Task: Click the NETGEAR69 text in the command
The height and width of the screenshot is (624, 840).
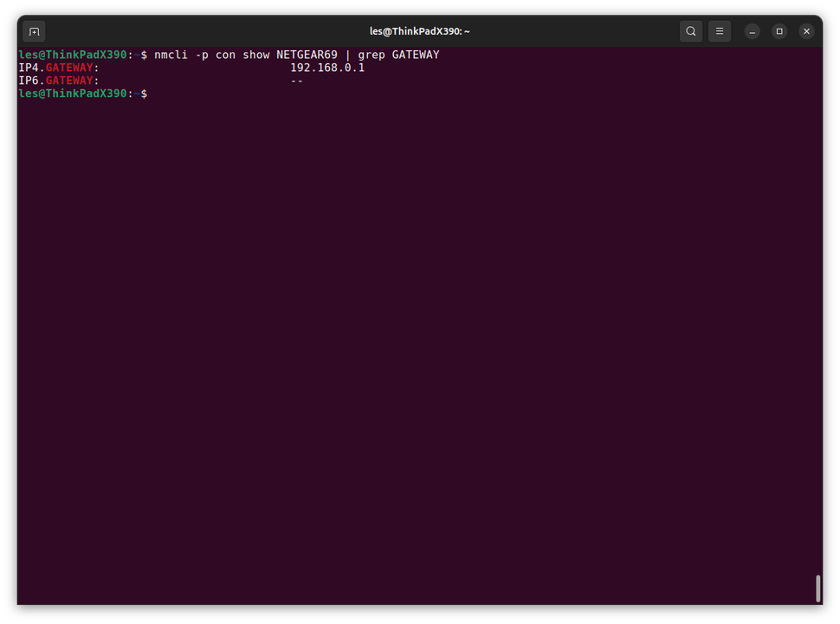Action: coord(307,54)
